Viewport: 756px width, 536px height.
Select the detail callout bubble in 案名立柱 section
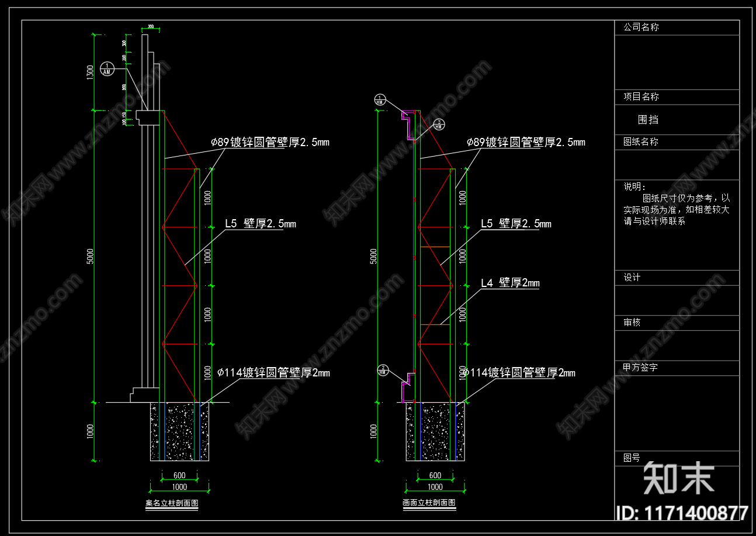tap(107, 68)
